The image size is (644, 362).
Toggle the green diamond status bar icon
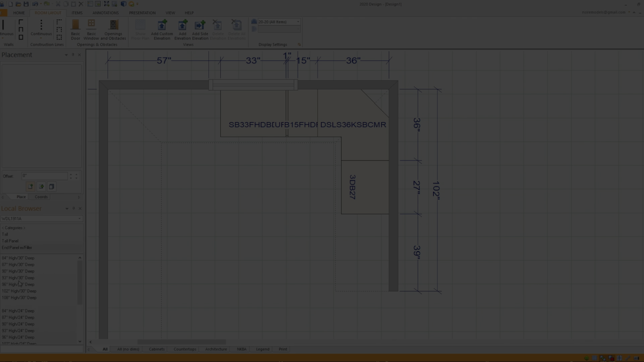click(586, 358)
